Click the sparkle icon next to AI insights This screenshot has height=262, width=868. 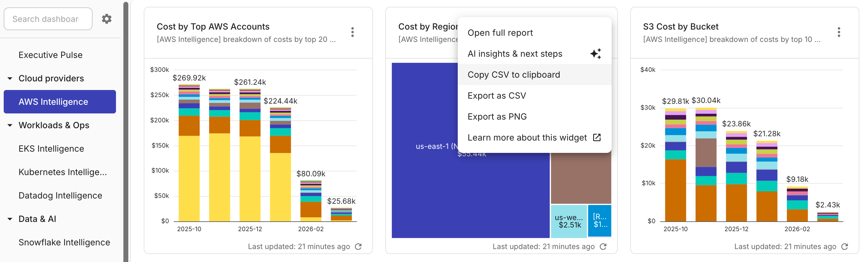596,53
